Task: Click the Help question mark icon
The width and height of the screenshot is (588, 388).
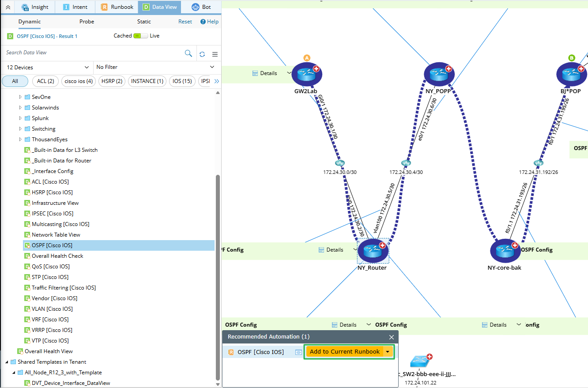Action: click(203, 22)
